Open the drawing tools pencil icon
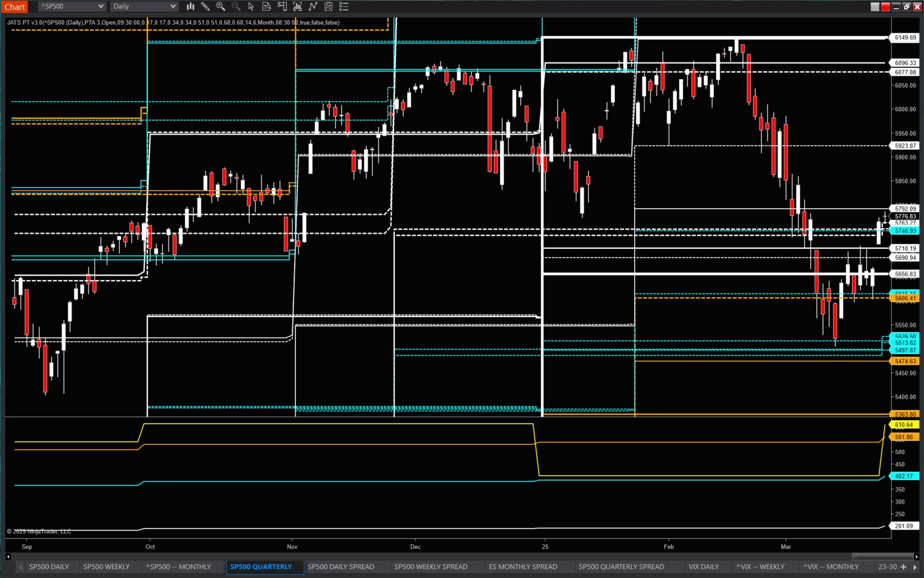Screen dimensions: 924x578 pos(205,6)
